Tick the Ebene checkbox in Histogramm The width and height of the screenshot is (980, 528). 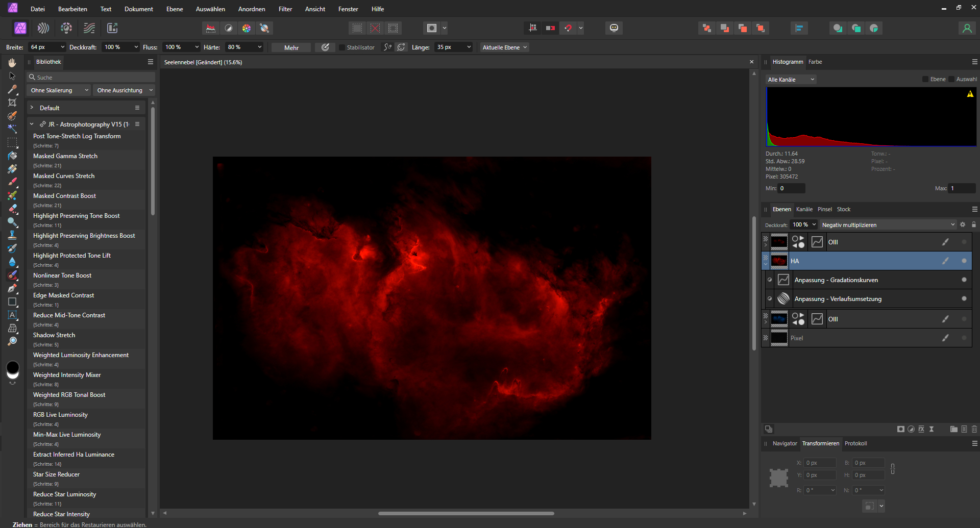pyautogui.click(x=925, y=79)
